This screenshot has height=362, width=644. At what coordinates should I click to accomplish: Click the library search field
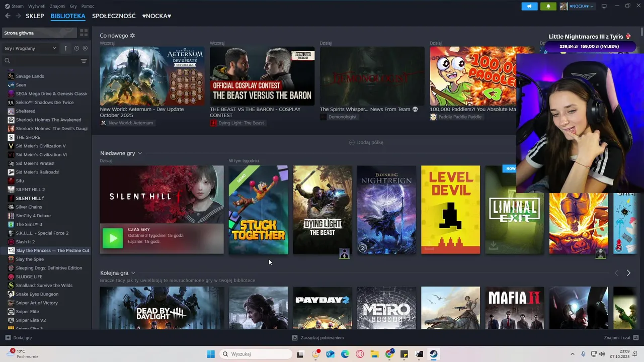tap(42, 61)
